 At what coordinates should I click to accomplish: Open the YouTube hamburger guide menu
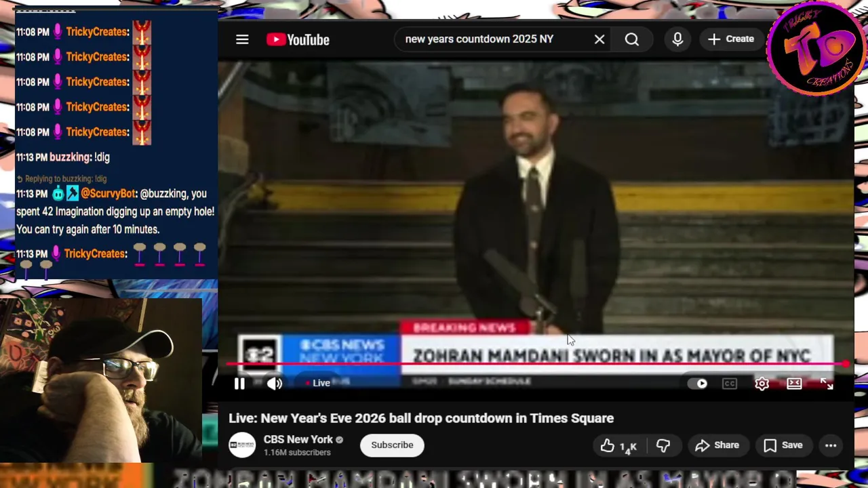coord(242,39)
